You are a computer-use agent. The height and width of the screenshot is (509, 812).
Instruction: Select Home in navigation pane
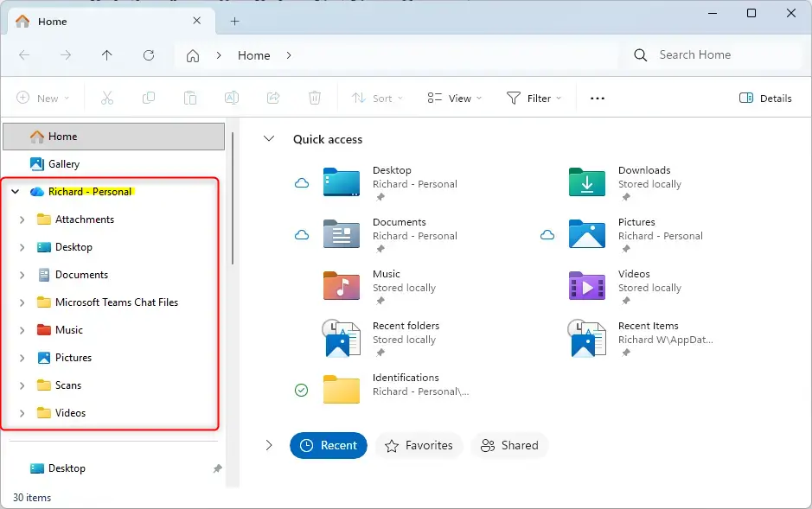point(114,137)
